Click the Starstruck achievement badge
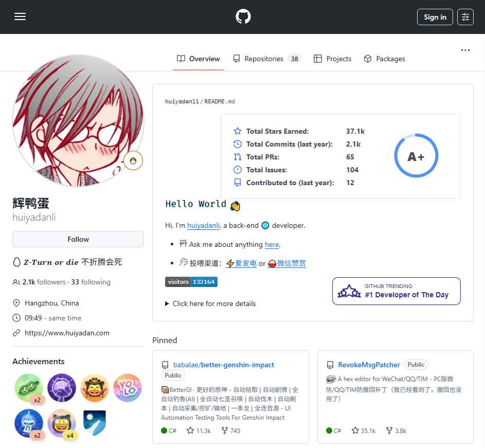485x448 pixels. click(62, 423)
